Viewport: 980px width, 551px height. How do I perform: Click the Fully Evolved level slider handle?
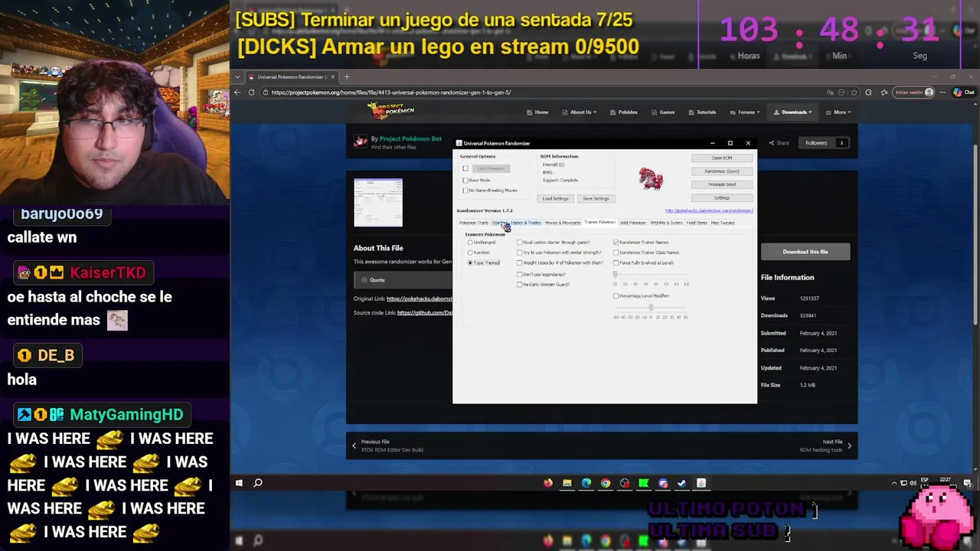pos(615,275)
